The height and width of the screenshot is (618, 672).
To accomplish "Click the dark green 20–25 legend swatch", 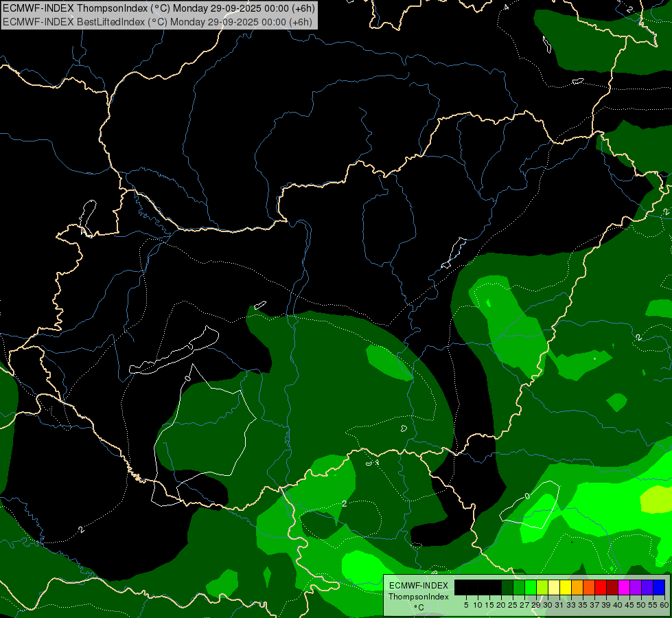I will pyautogui.click(x=507, y=587).
